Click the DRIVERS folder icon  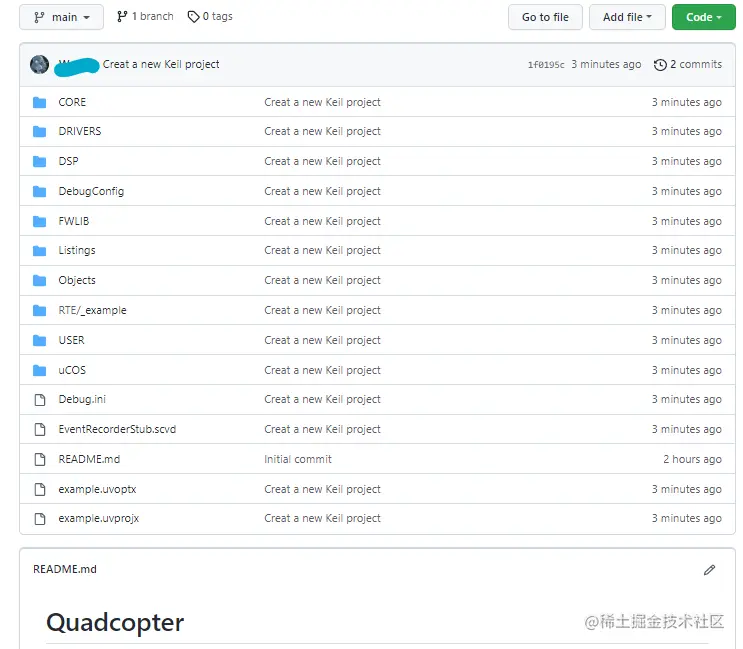click(x=40, y=131)
